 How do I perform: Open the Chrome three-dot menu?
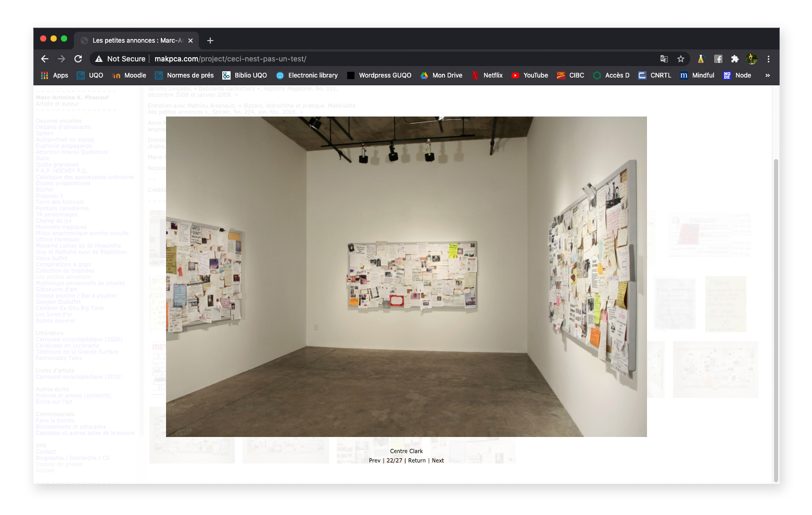(x=768, y=59)
